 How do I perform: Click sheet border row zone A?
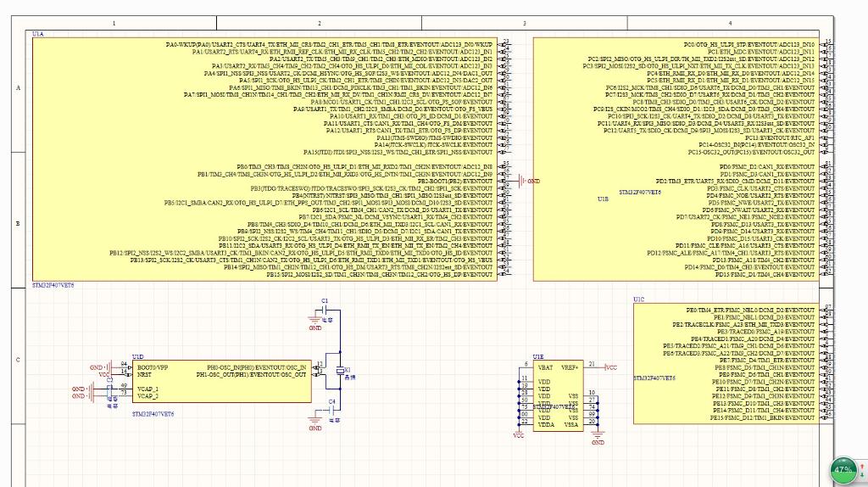coord(19,87)
